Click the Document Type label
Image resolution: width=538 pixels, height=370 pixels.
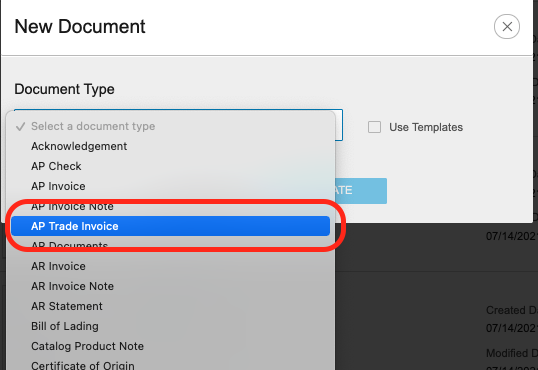coord(65,89)
